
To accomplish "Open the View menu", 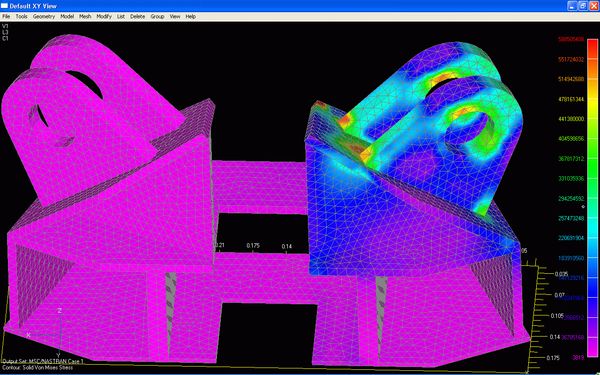I will coord(175,16).
